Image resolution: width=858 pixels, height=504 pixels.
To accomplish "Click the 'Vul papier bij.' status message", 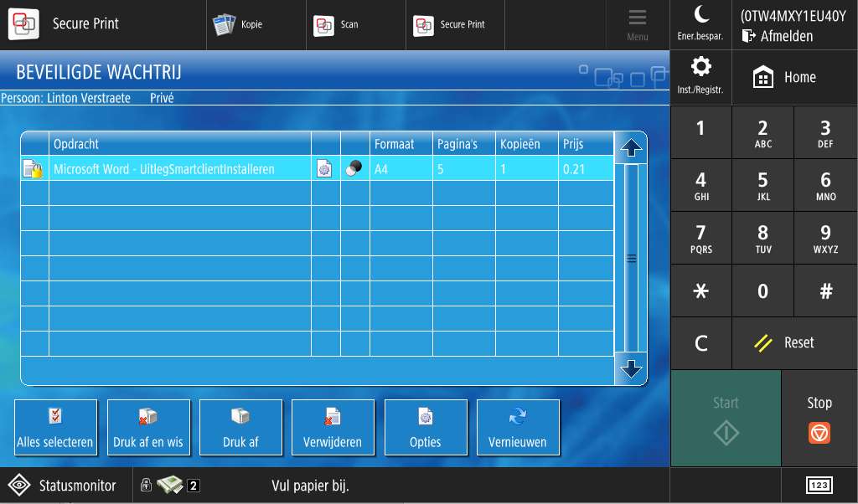I will pos(310,486).
